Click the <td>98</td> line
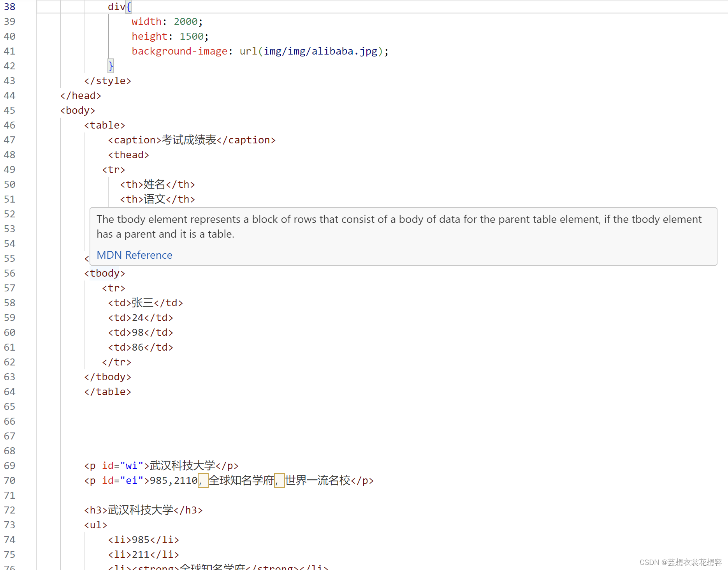The height and width of the screenshot is (570, 728). point(141,332)
